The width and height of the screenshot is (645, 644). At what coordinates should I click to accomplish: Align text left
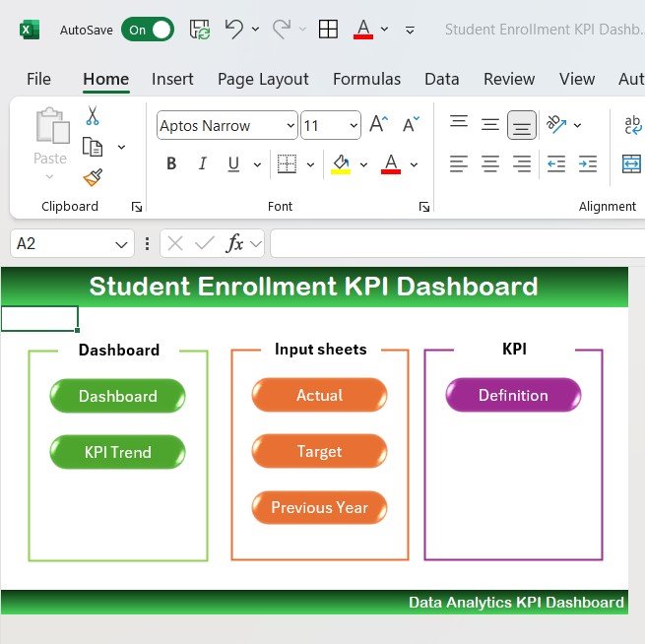tap(459, 163)
